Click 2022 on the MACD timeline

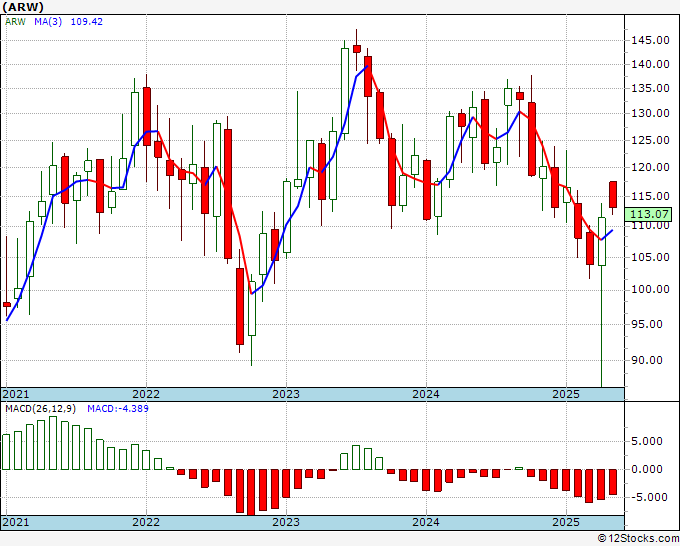(146, 522)
